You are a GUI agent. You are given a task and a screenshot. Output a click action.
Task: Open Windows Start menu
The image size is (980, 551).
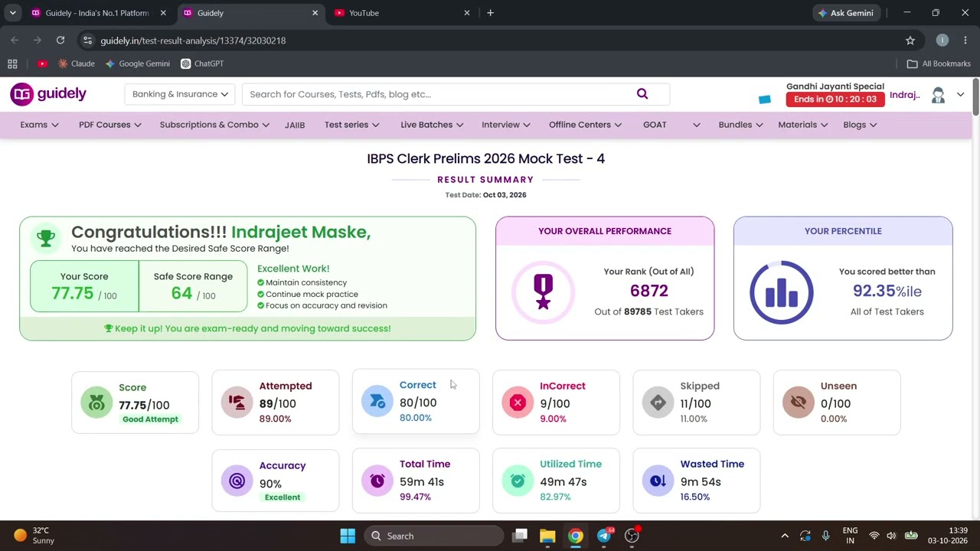pyautogui.click(x=348, y=536)
